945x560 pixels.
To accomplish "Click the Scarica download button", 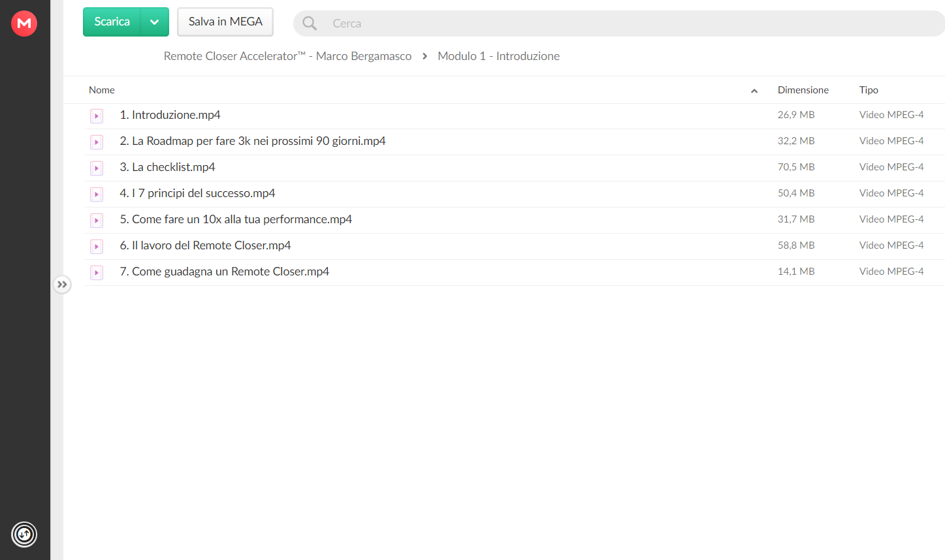I will coord(112,22).
